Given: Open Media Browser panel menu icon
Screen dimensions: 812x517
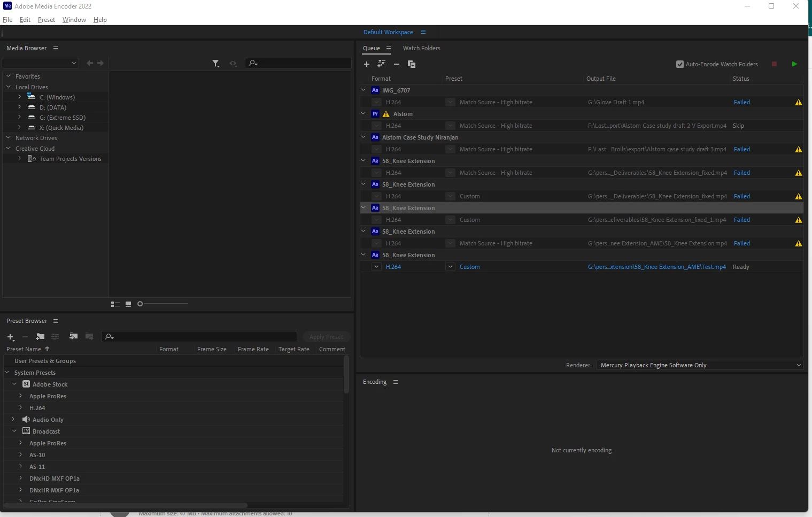Looking at the screenshot, I should [56, 49].
